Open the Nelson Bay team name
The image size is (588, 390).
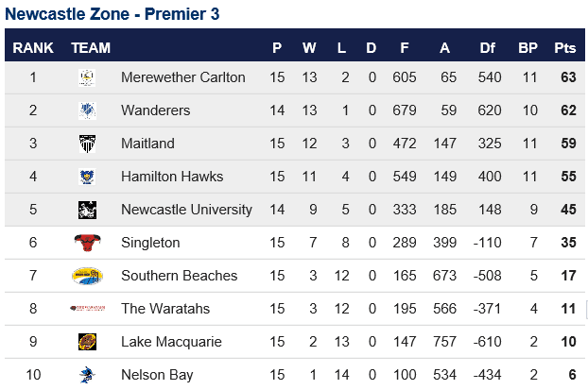coord(157,375)
